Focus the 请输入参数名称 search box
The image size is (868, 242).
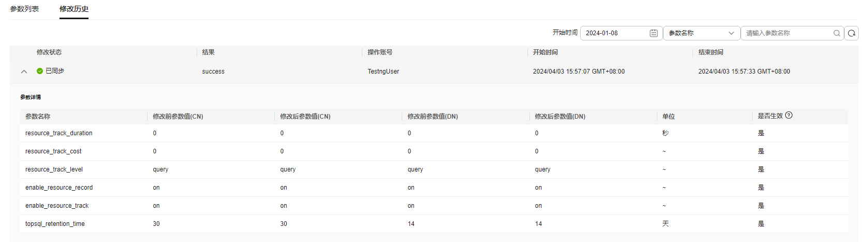(787, 33)
